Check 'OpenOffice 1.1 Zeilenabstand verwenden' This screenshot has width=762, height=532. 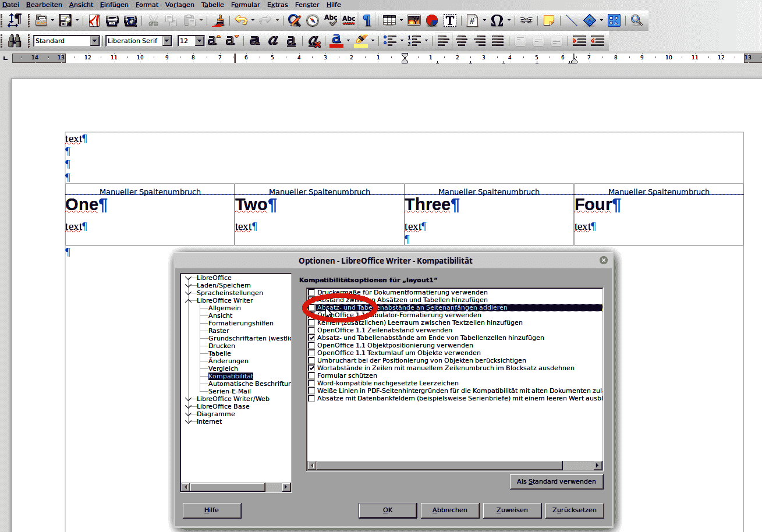point(312,330)
